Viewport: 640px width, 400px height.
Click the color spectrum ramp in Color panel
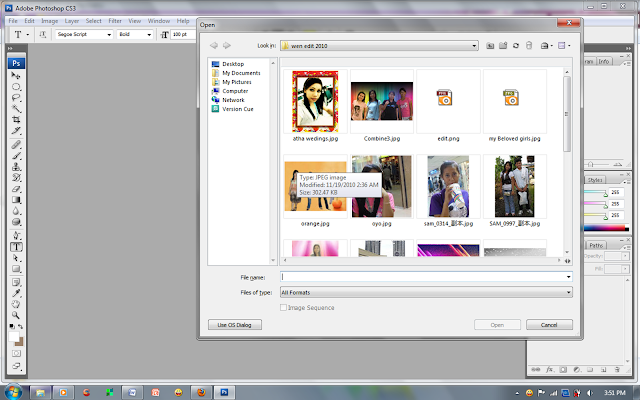[x=605, y=228]
